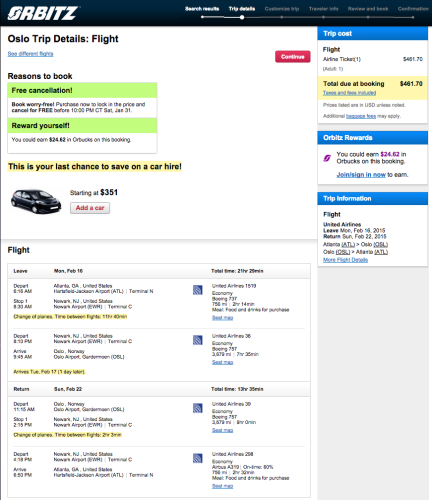Open Seat map for flight 298
Screen dimensions: 432x500
(x=222, y=486)
